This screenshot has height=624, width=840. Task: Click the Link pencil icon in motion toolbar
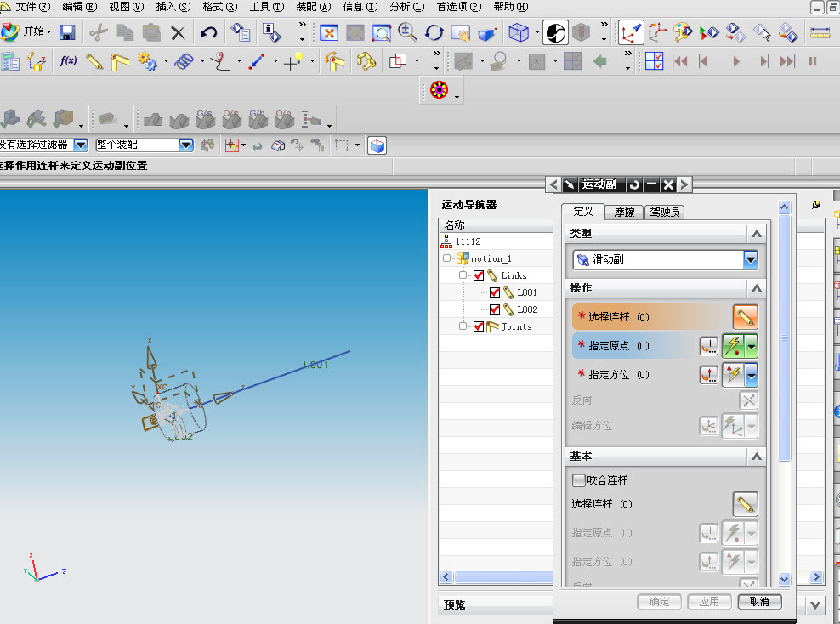tap(94, 61)
